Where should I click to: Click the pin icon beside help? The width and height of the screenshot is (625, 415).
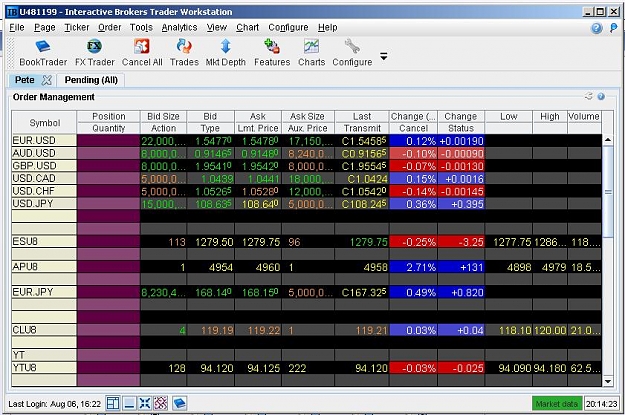tap(614, 28)
